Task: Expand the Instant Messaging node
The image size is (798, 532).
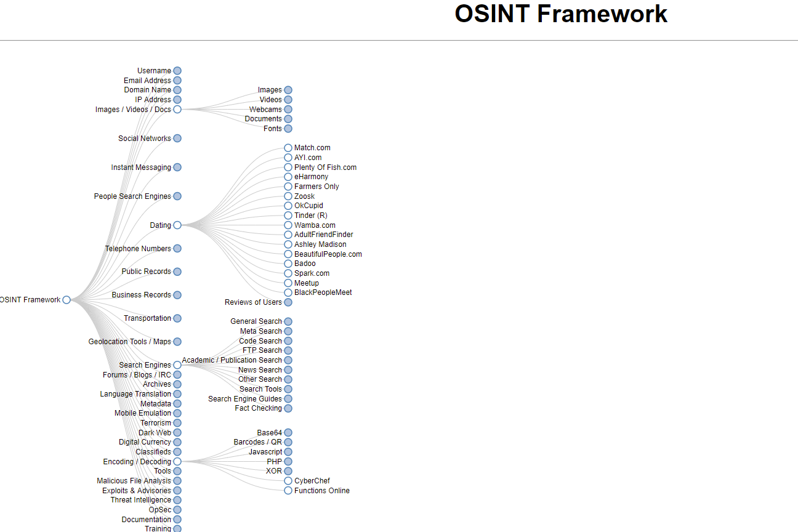Action: click(x=177, y=167)
